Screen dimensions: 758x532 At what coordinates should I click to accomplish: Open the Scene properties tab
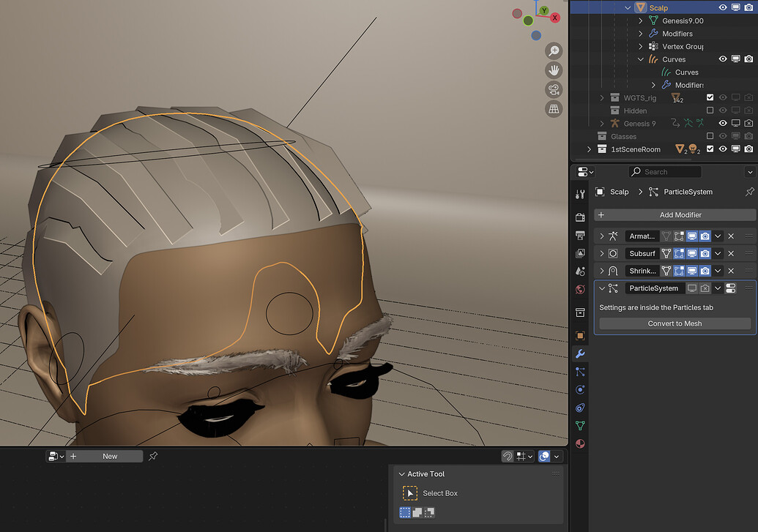(x=580, y=271)
